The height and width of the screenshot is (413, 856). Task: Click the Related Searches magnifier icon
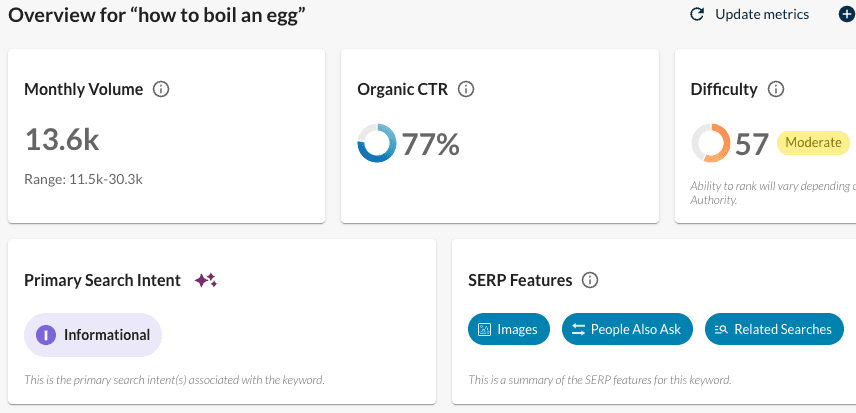[x=721, y=329]
